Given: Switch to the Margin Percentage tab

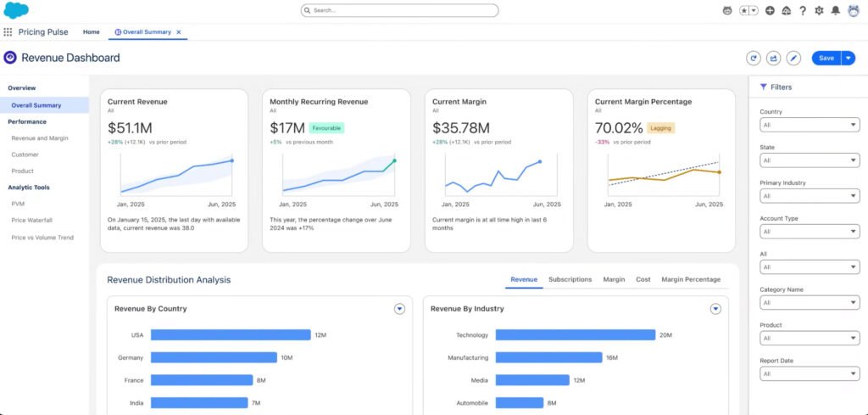Looking at the screenshot, I should 690,279.
